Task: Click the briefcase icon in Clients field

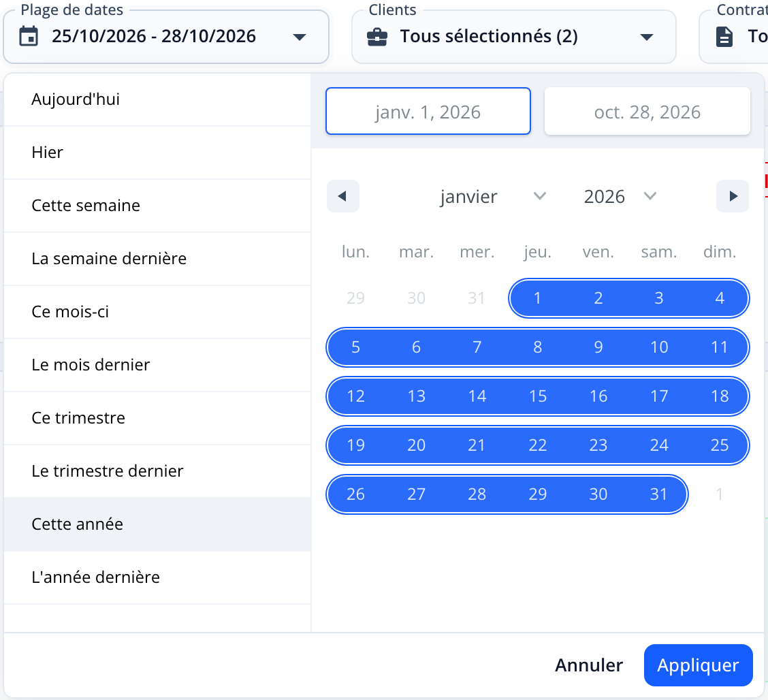Action: 377,37
